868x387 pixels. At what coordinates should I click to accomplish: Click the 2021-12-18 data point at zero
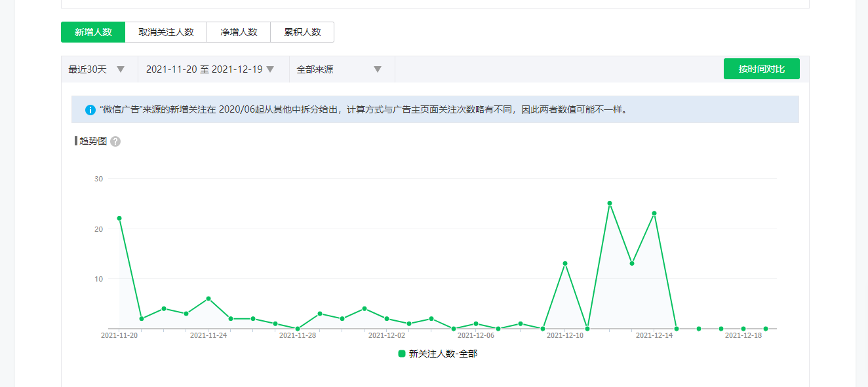tap(743, 329)
